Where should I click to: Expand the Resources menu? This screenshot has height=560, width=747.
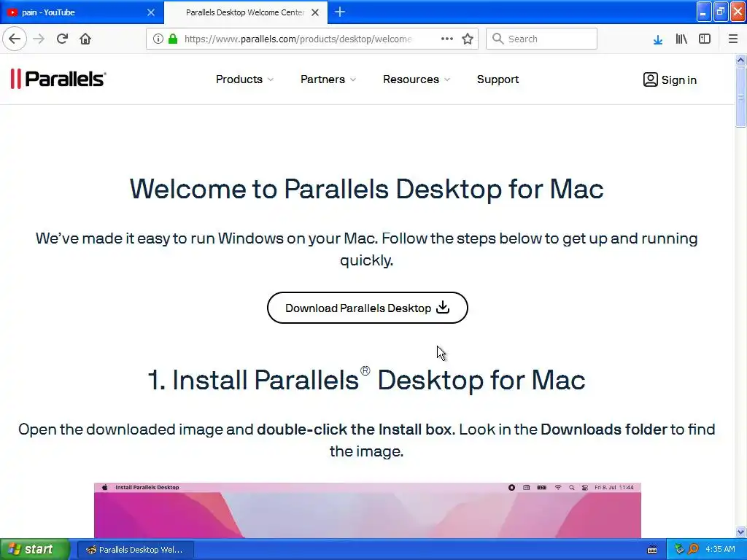click(417, 79)
